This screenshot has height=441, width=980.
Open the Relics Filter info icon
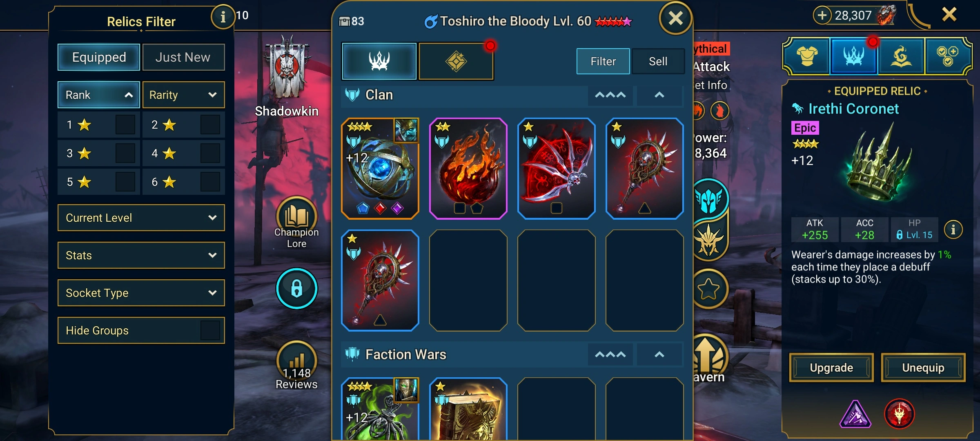click(x=223, y=17)
